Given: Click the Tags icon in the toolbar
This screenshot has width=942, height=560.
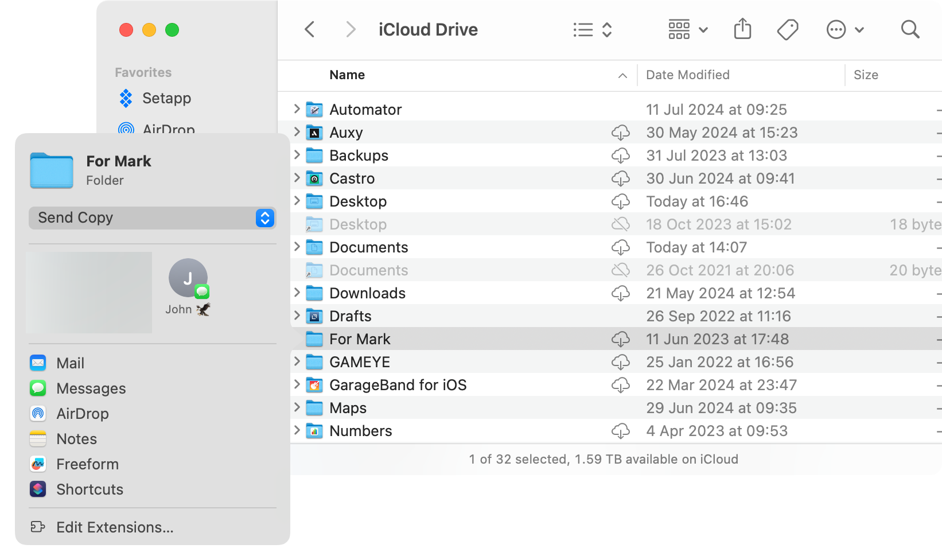Looking at the screenshot, I should [787, 29].
